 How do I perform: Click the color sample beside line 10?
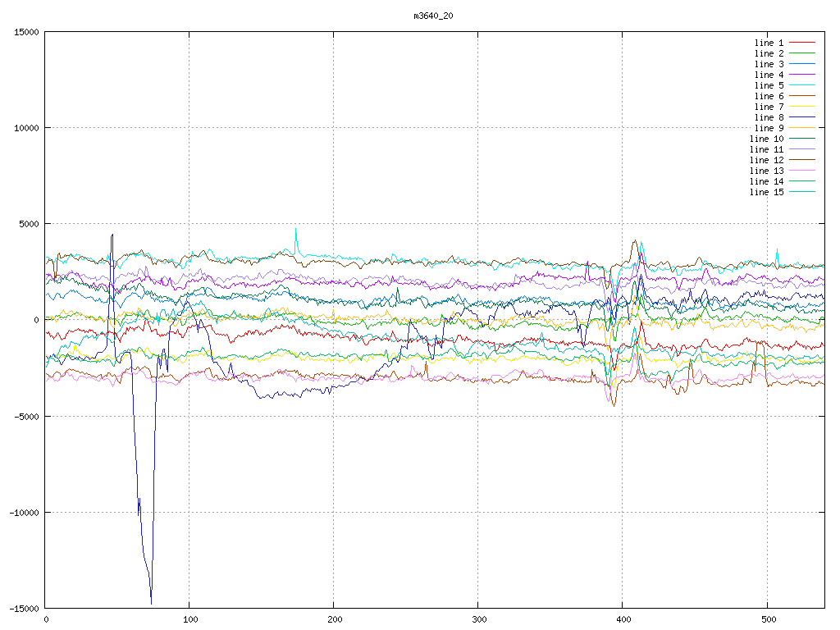point(802,139)
